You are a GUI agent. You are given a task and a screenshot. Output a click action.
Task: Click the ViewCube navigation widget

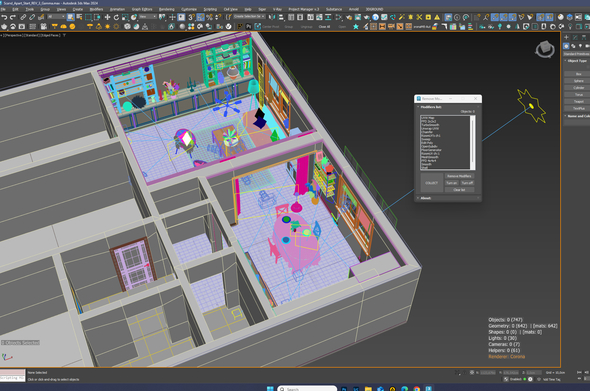[545, 49]
